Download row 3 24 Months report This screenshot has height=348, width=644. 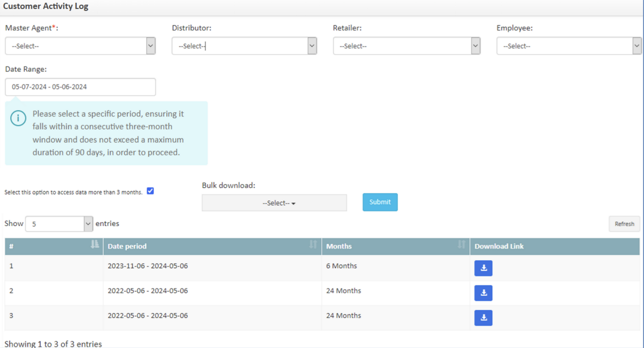pyautogui.click(x=483, y=318)
